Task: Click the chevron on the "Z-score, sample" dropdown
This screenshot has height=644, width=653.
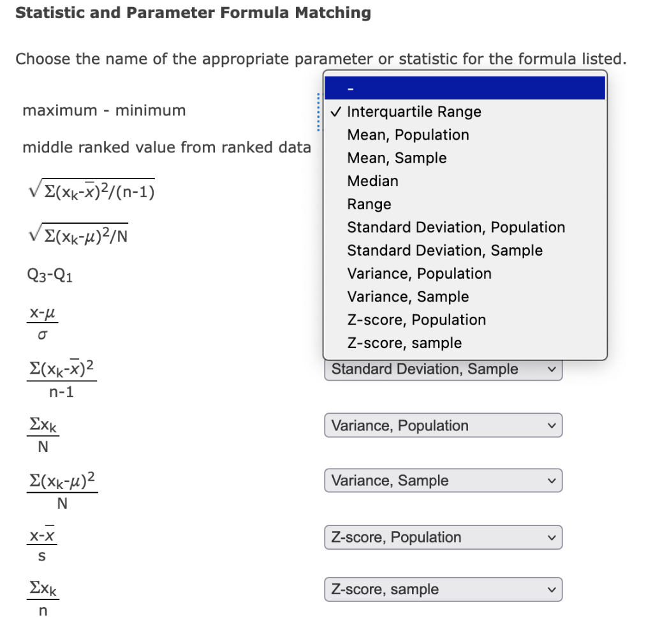Action: tap(552, 589)
